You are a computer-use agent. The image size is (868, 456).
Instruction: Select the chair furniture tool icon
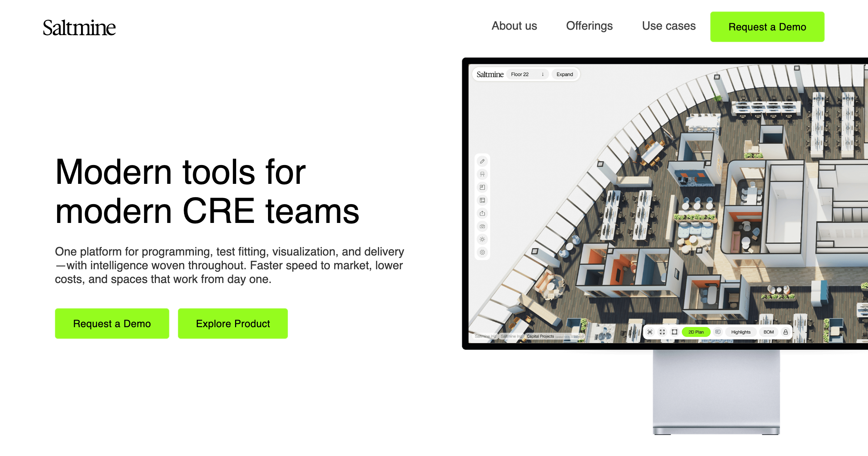(482, 174)
